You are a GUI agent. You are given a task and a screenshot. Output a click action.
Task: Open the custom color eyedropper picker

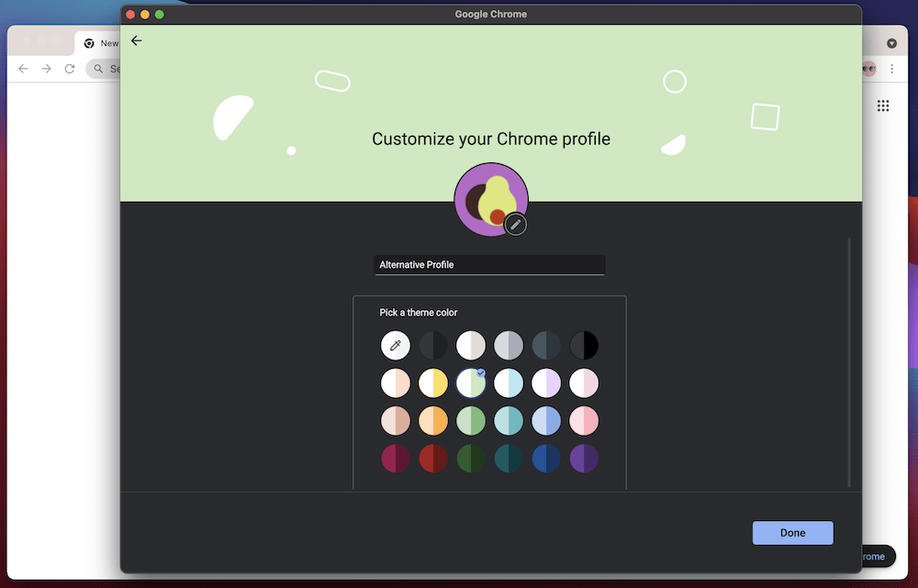(396, 345)
